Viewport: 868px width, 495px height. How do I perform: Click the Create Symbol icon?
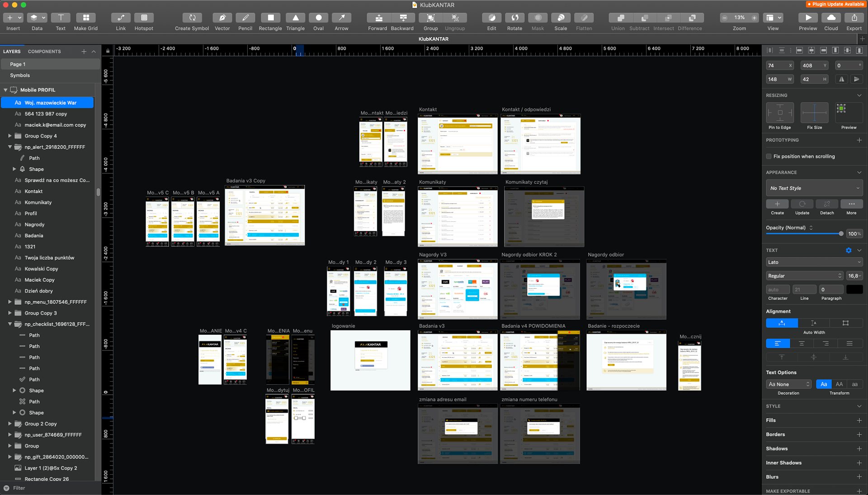click(192, 18)
